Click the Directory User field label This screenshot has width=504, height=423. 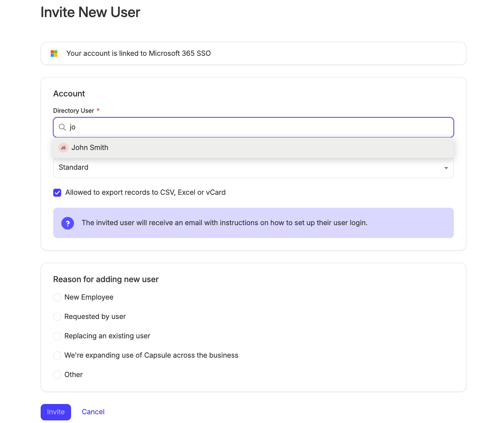(x=74, y=110)
